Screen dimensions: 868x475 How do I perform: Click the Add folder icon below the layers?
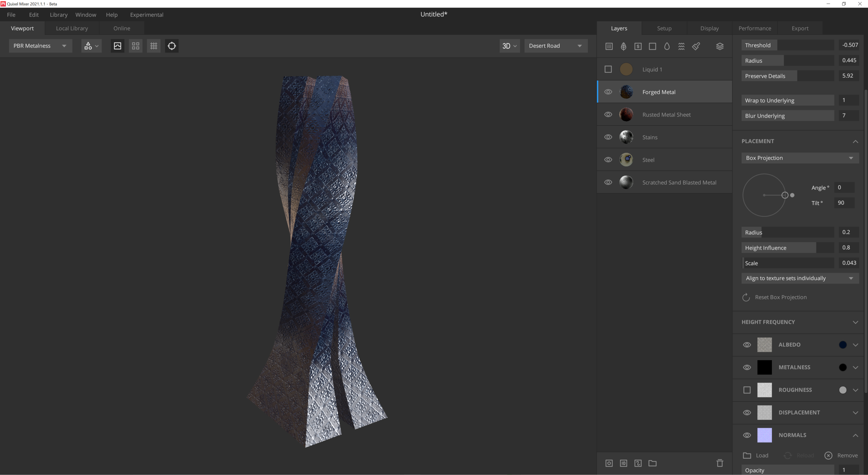(652, 463)
